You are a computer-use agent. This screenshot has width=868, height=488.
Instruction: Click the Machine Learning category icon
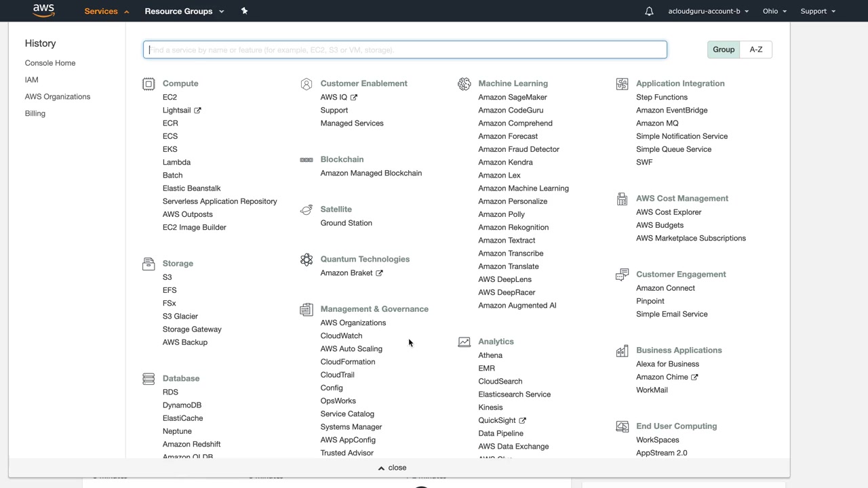click(x=465, y=84)
